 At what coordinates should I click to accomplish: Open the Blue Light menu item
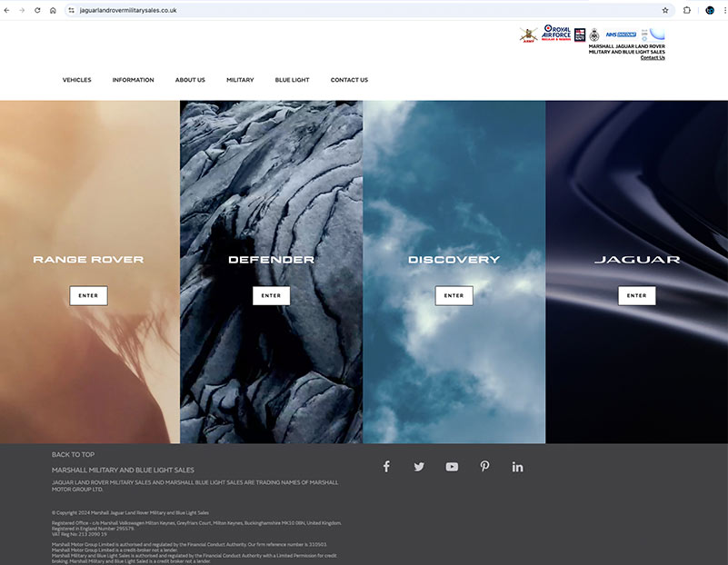coord(292,80)
